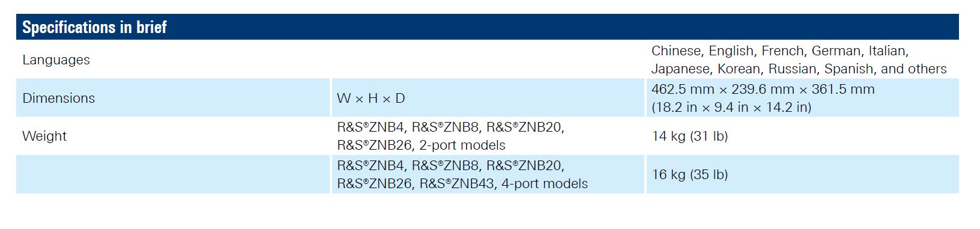Screen dimensions: 980x229
Task: Select the W × H × D cell
Action: (x=371, y=98)
